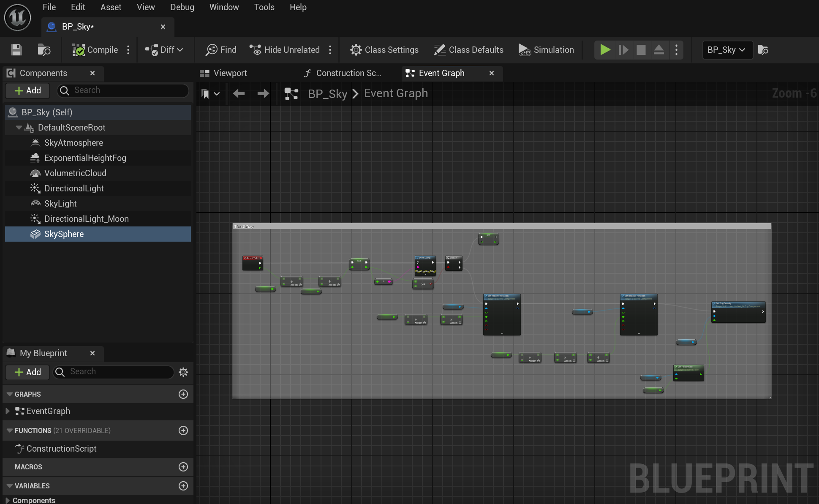Screen dimensions: 819x504
Task: Add a new macro with plus icon
Action: coord(183,467)
